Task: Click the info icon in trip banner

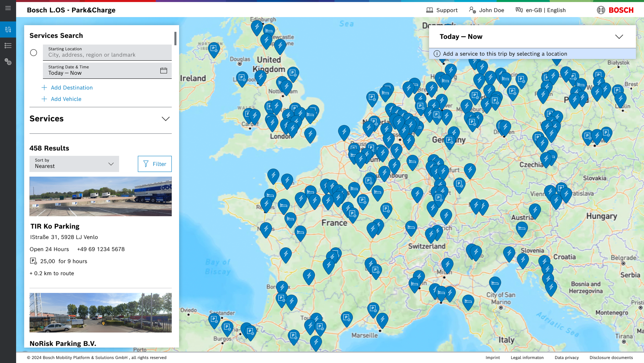Action: pos(437,54)
